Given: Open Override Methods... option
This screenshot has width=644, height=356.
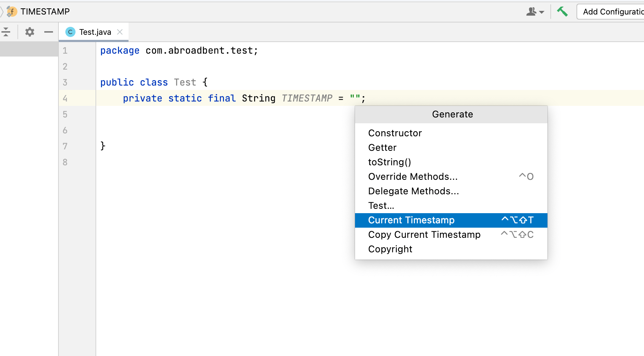Looking at the screenshot, I should point(413,177).
